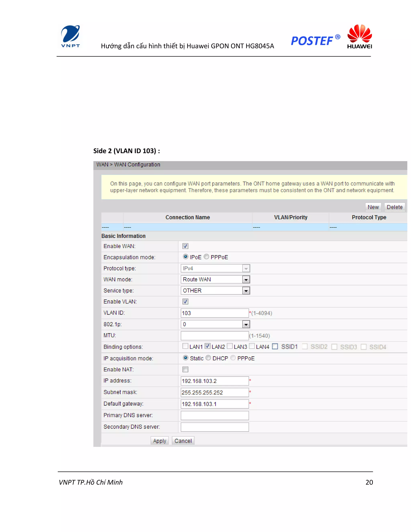Click the Cancel button
The image size is (411, 532).
(x=183, y=441)
